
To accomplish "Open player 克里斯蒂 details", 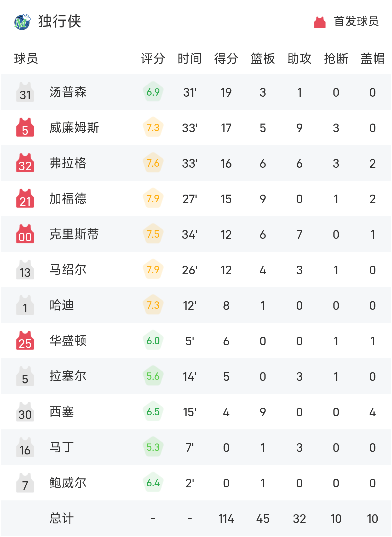I will [x=74, y=234].
